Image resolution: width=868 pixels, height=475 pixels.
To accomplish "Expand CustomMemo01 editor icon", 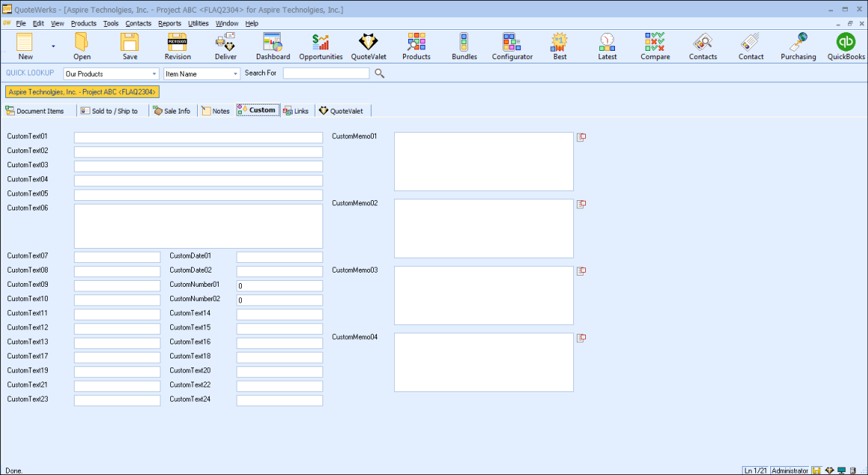I will click(581, 137).
